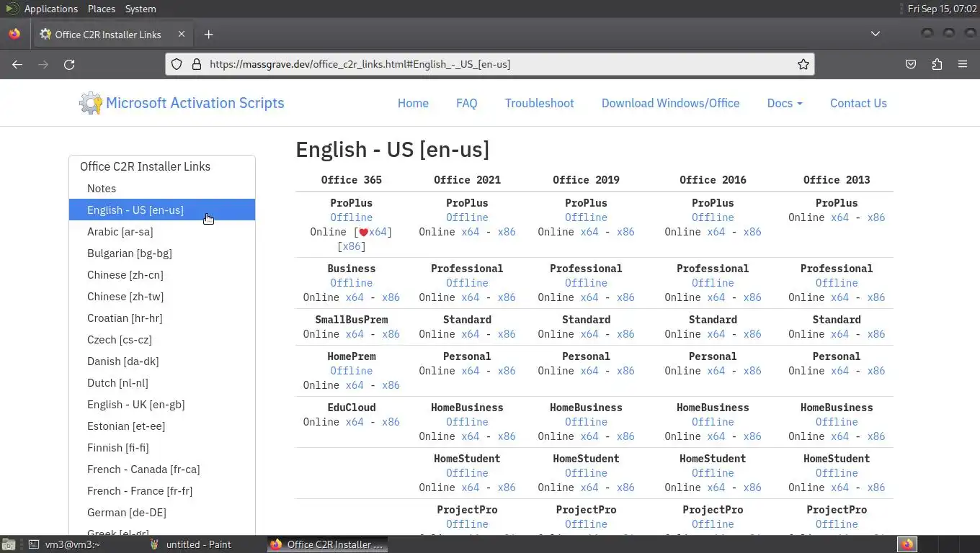Select Bulgarian [bg-bg] in sidebar
Image resolution: width=980 pixels, height=553 pixels.
click(x=162, y=253)
